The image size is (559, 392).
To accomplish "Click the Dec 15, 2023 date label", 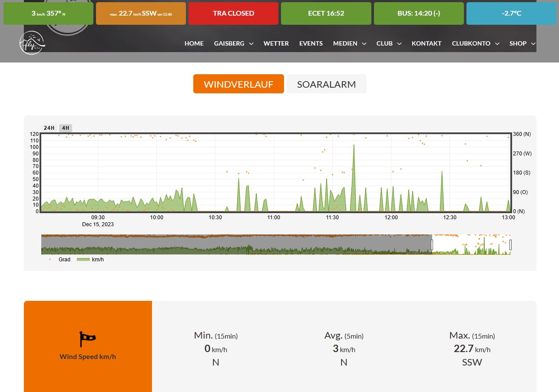I will pyautogui.click(x=98, y=224).
